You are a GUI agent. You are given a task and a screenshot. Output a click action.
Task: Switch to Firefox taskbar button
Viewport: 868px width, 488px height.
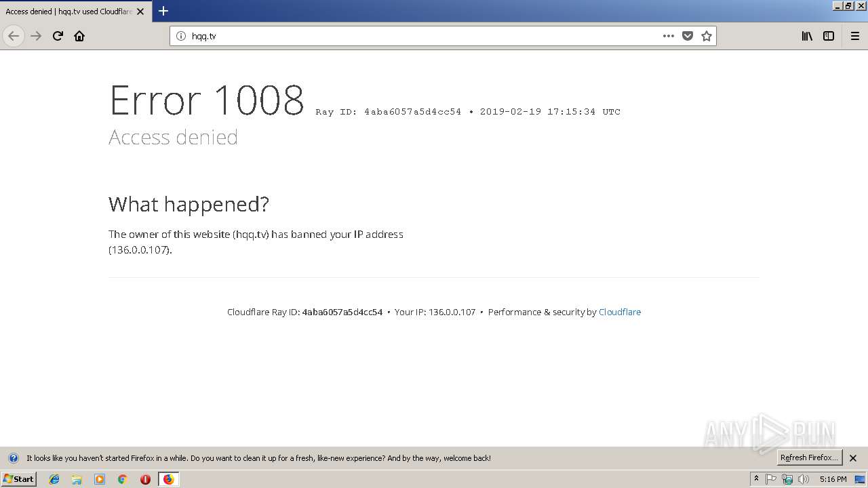[168, 479]
